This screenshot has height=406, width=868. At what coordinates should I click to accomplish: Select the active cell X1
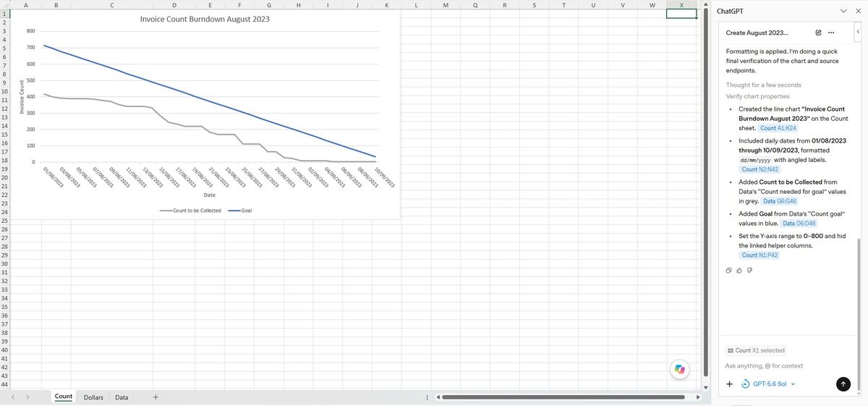pos(681,13)
